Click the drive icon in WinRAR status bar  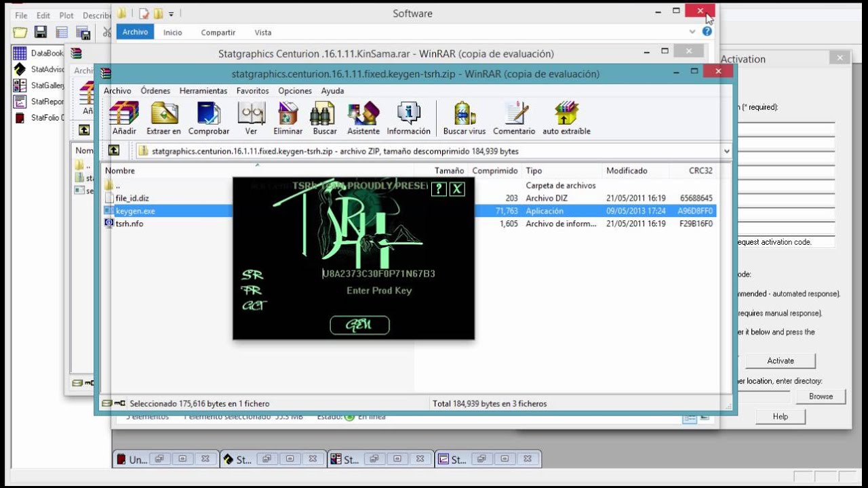tap(107, 403)
